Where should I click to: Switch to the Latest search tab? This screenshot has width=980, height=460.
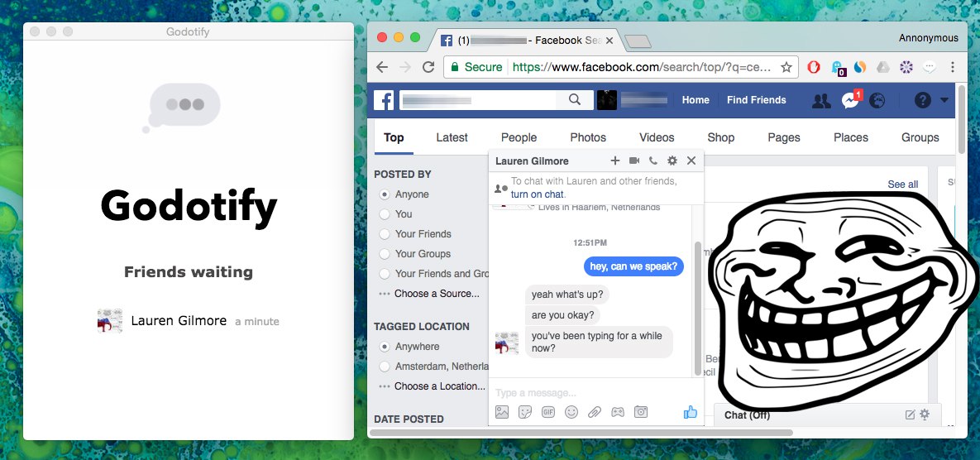click(x=452, y=137)
